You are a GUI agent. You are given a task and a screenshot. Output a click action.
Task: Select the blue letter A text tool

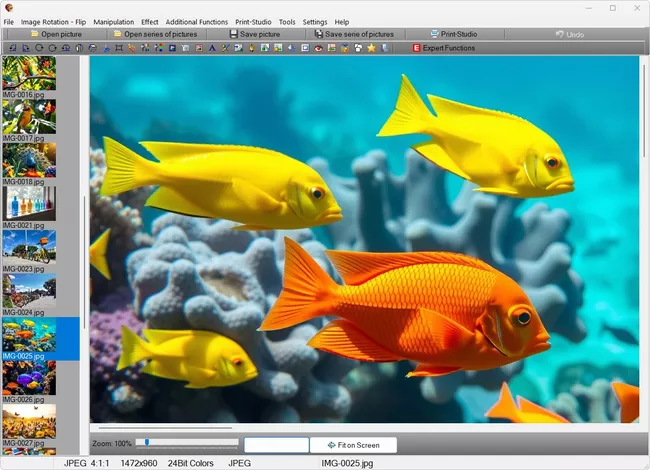(212, 48)
